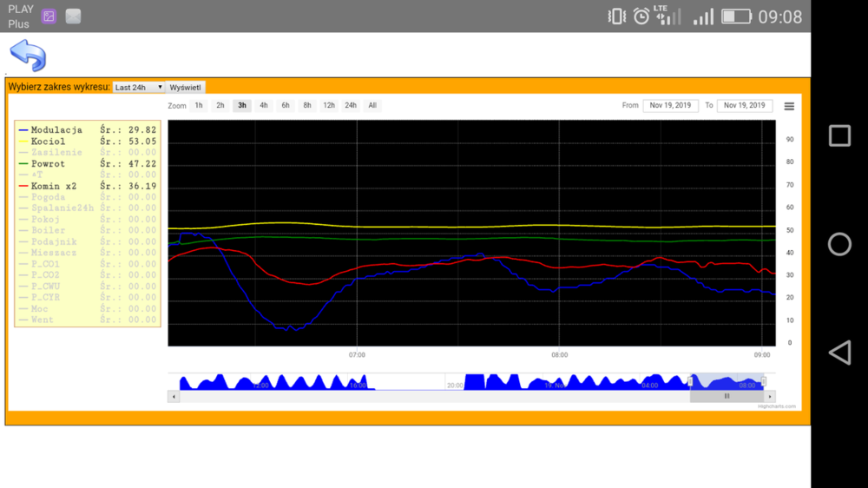868x488 pixels.
Task: Toggle the Kociol series visibility
Action: (x=48, y=142)
